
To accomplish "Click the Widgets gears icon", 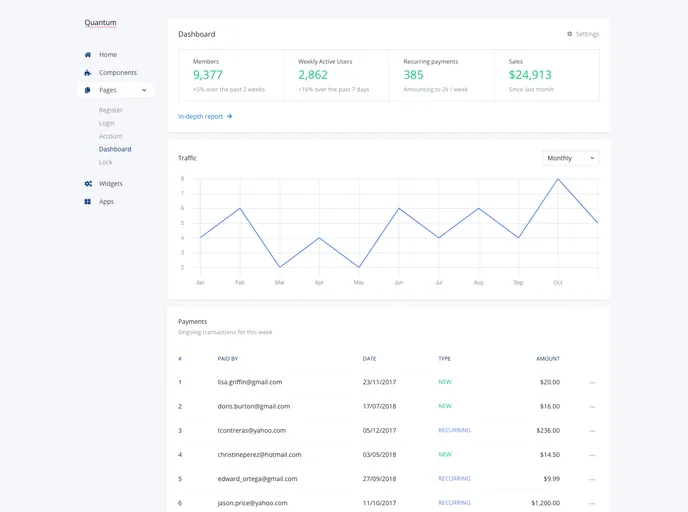I will point(88,184).
